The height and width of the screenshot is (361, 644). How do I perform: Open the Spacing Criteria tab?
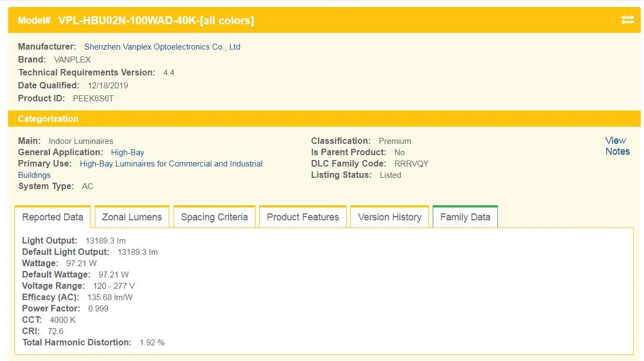(x=214, y=217)
